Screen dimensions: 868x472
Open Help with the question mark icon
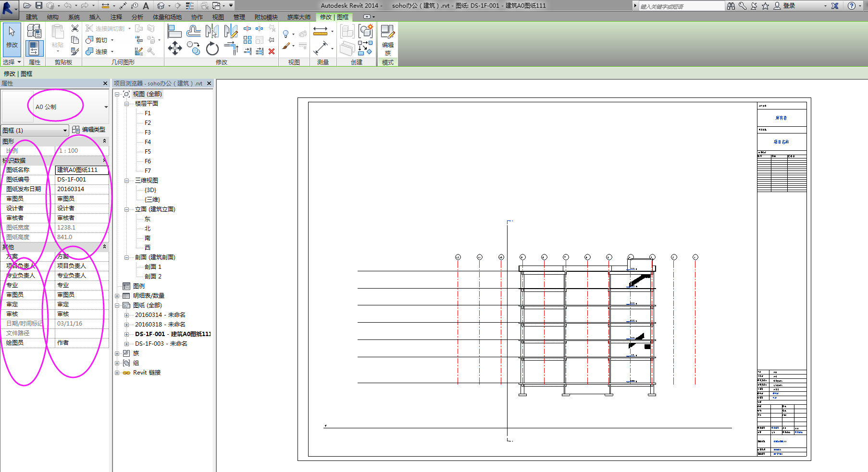pos(852,6)
